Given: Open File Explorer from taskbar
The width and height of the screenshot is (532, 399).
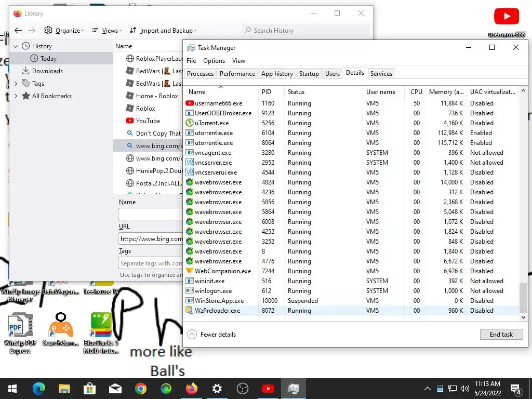Looking at the screenshot, I should 64,389.
